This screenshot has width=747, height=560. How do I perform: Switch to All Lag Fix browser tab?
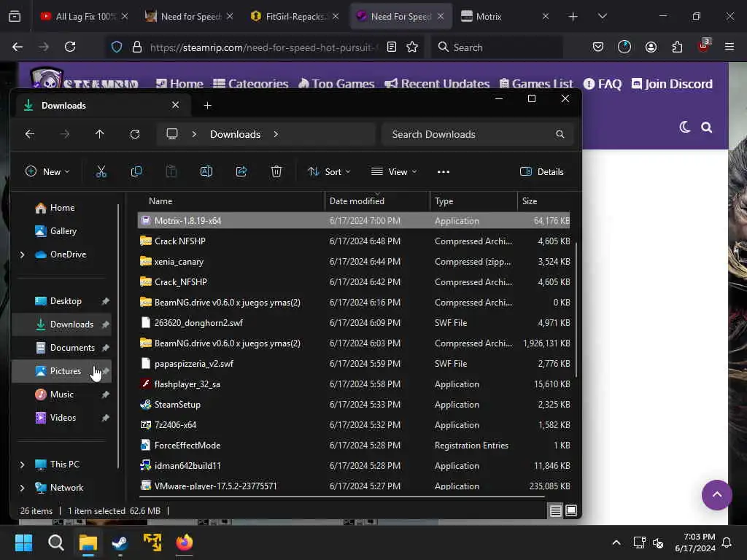click(85, 16)
